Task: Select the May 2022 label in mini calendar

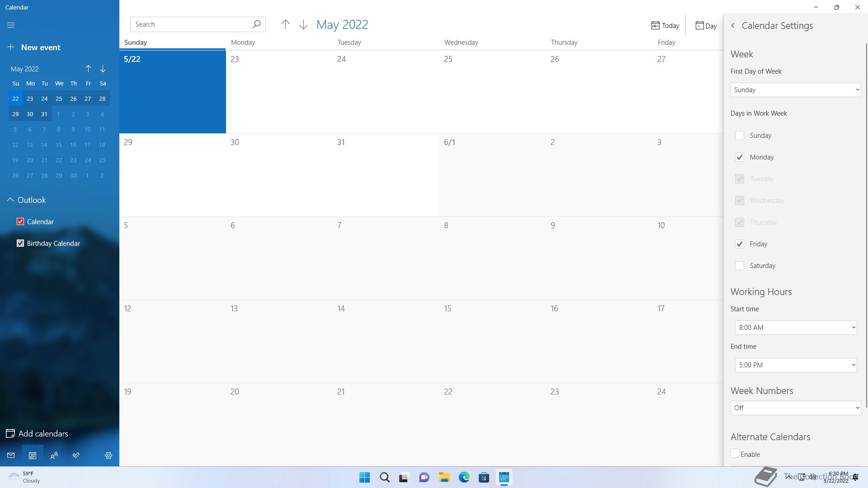Action: click(x=25, y=69)
